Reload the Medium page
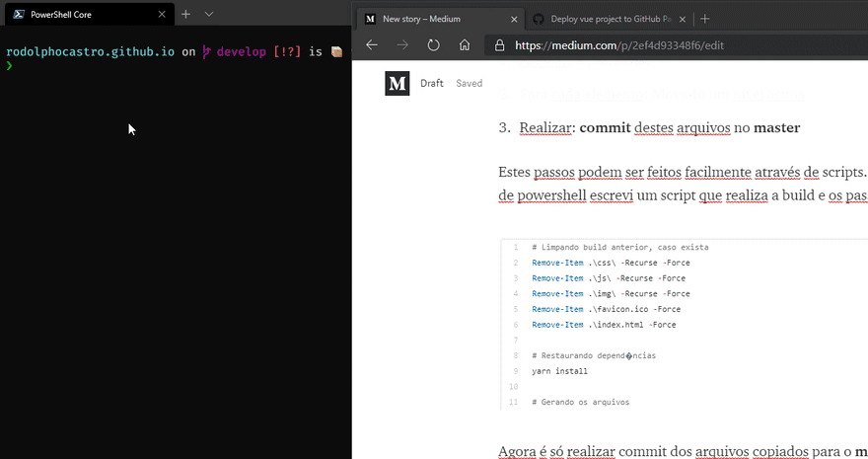Viewport: 868px width, 459px height. [433, 45]
